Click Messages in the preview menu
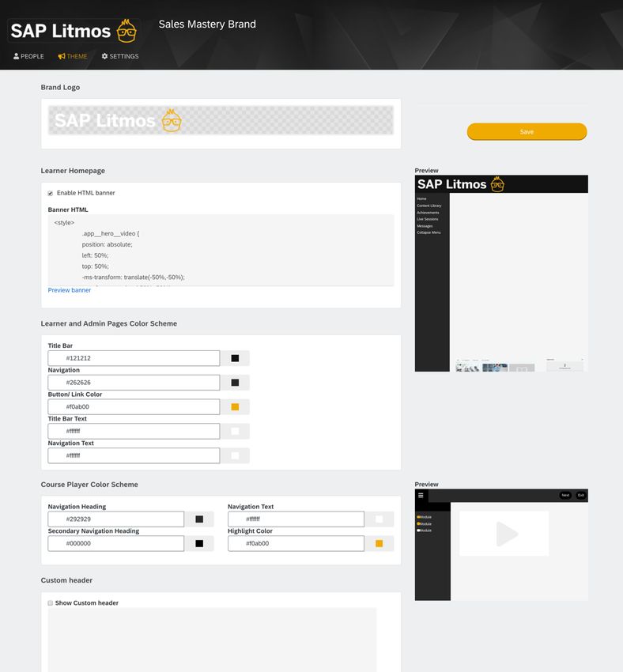The image size is (623, 672). coord(425,226)
